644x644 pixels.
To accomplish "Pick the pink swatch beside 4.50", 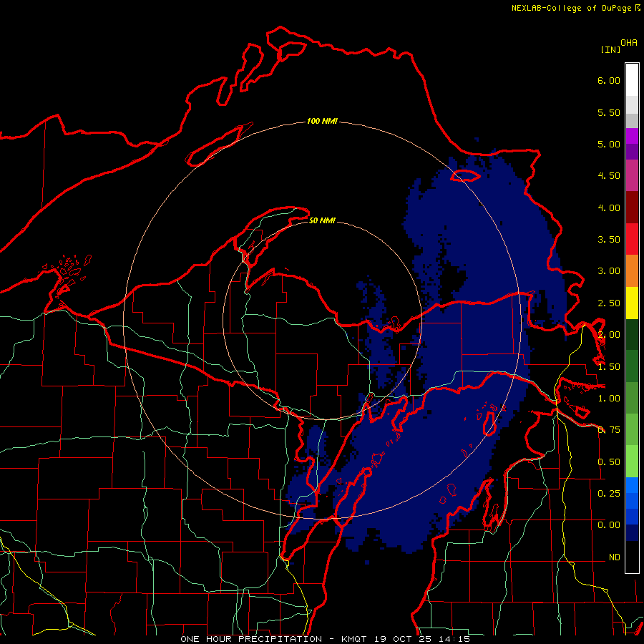I will tap(632, 176).
